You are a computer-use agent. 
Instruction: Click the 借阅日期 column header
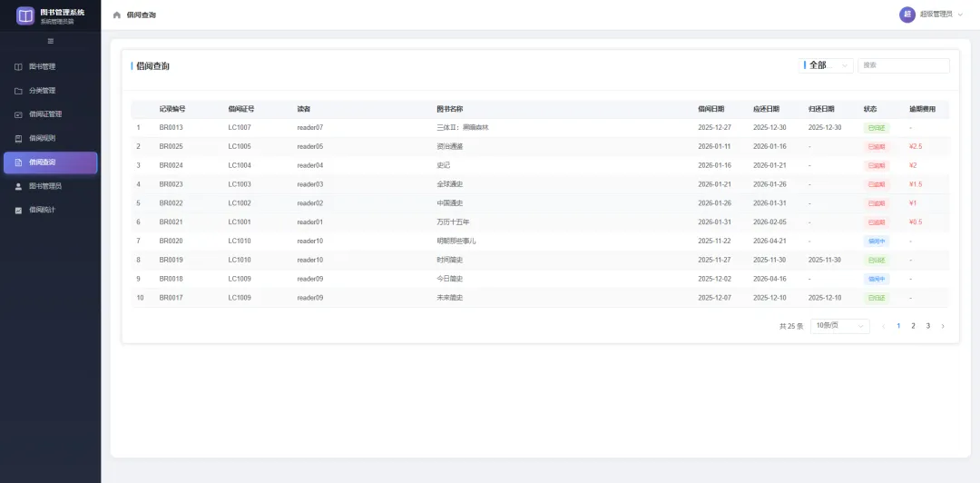tap(711, 109)
